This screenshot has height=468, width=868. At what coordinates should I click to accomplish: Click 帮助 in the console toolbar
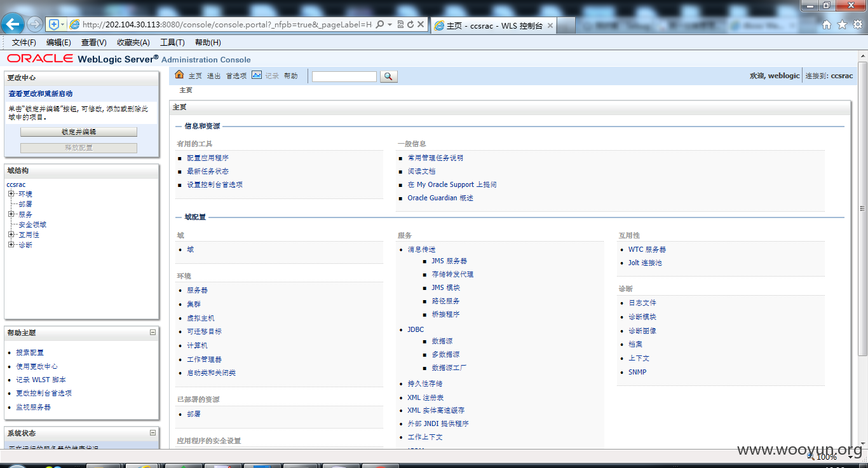coord(291,76)
